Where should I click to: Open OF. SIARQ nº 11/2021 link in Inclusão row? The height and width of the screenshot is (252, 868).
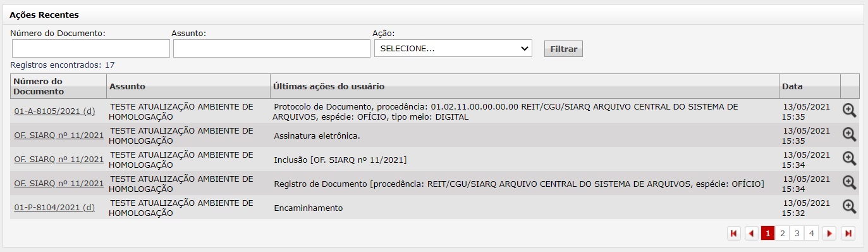tap(59, 159)
